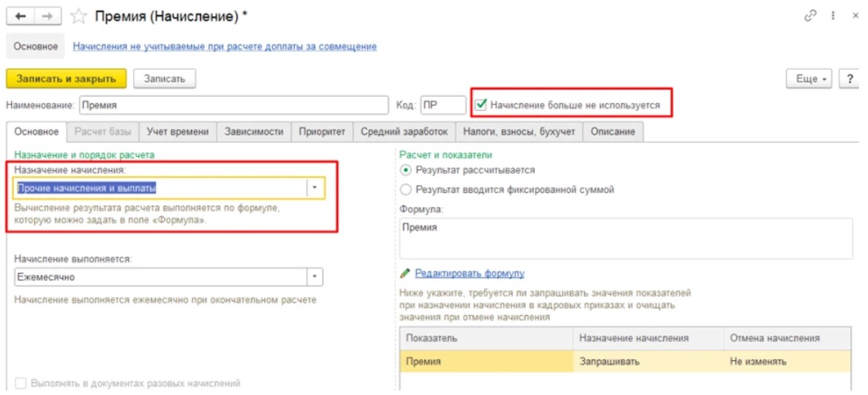Click the Наименование text field
868x395 pixels.
click(233, 105)
